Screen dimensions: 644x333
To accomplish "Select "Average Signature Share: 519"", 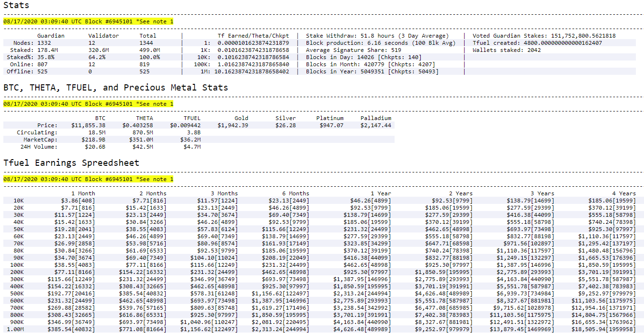I will (354, 50).
